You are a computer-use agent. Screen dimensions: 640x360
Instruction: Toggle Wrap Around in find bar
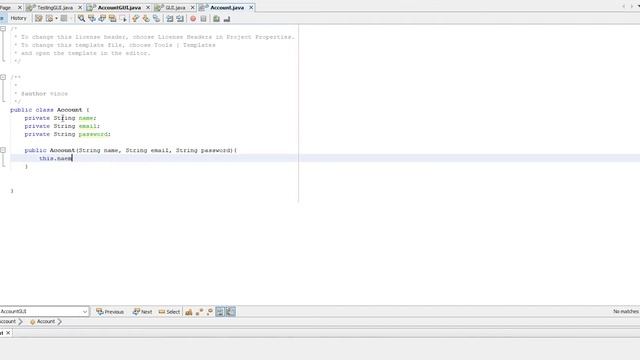click(231, 312)
